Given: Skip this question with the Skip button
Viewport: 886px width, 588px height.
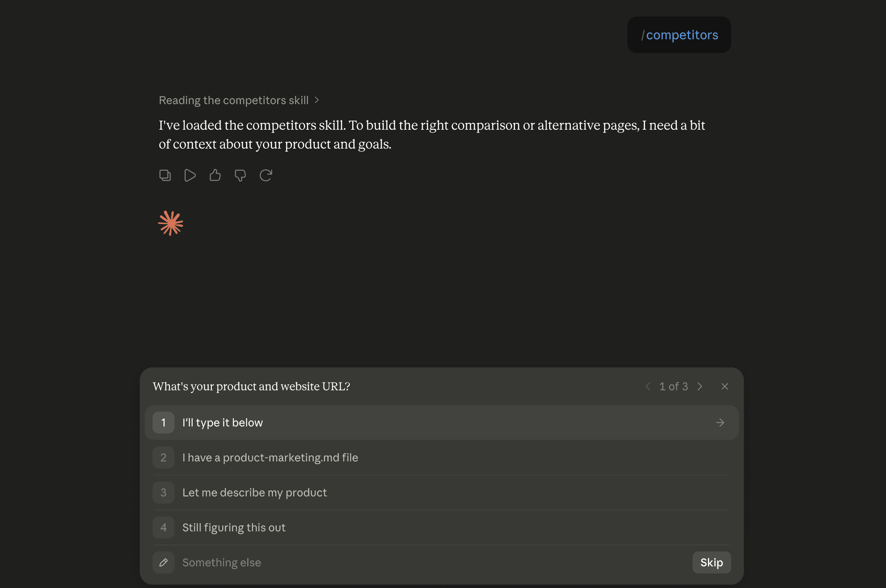Looking at the screenshot, I should pos(711,562).
